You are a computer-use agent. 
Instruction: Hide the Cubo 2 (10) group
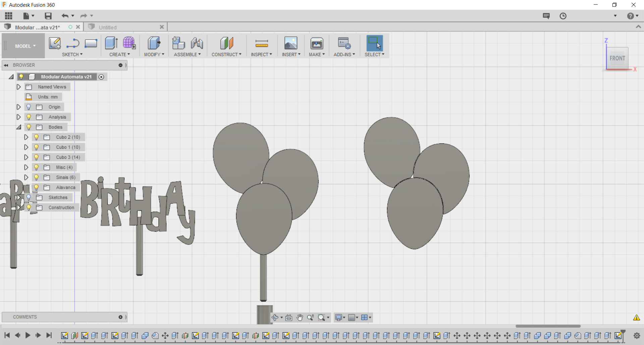pos(37,137)
